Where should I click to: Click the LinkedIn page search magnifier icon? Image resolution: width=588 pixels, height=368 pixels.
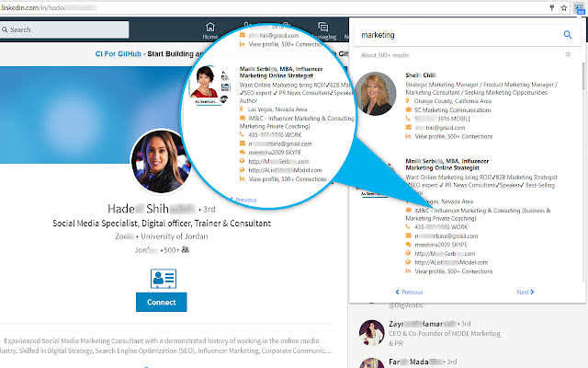pyautogui.click(x=5, y=29)
